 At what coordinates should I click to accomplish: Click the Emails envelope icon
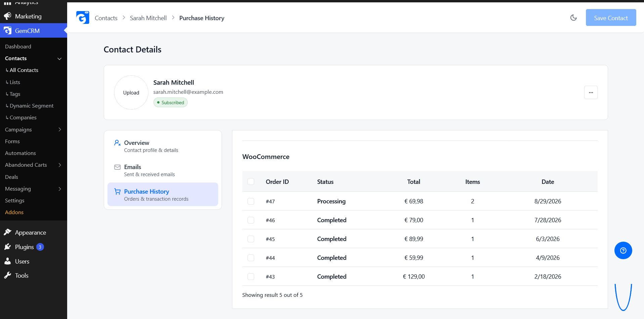[117, 167]
